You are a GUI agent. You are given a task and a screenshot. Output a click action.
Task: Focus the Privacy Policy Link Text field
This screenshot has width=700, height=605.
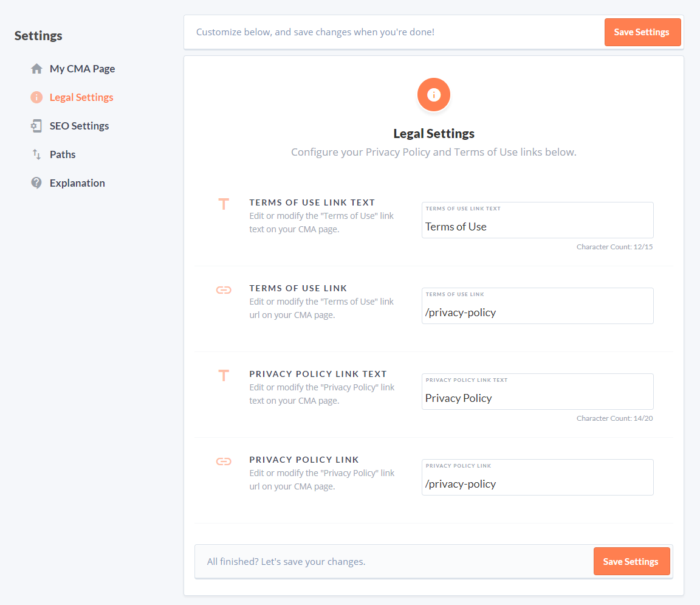click(538, 392)
